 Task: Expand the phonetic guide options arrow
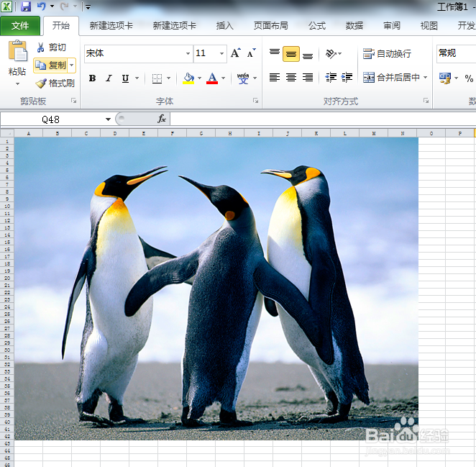point(255,78)
